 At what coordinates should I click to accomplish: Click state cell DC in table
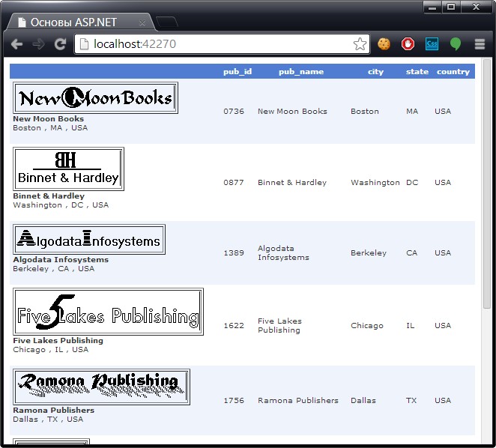(412, 183)
